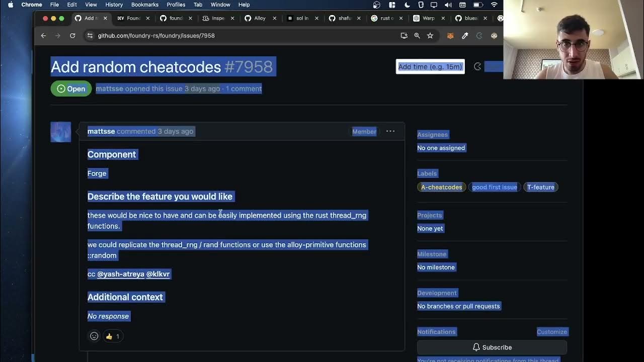The height and width of the screenshot is (362, 644).
Task: Click the good first issue label
Action: [495, 187]
